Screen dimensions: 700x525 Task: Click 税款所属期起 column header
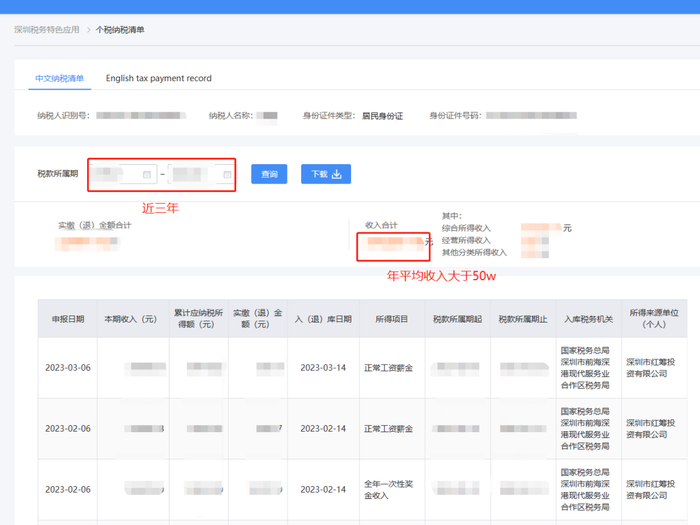458,319
